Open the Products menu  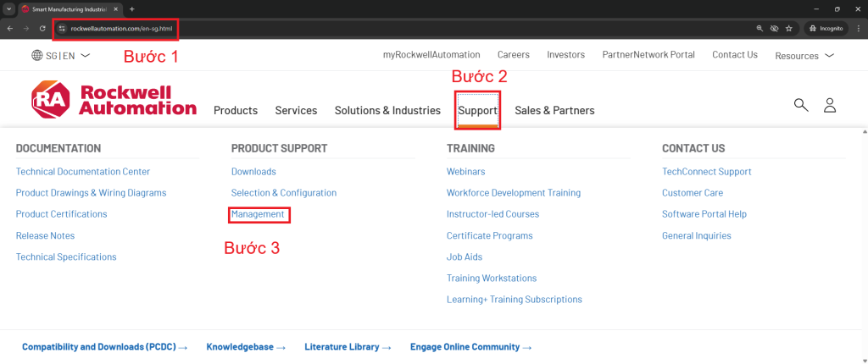(236, 110)
